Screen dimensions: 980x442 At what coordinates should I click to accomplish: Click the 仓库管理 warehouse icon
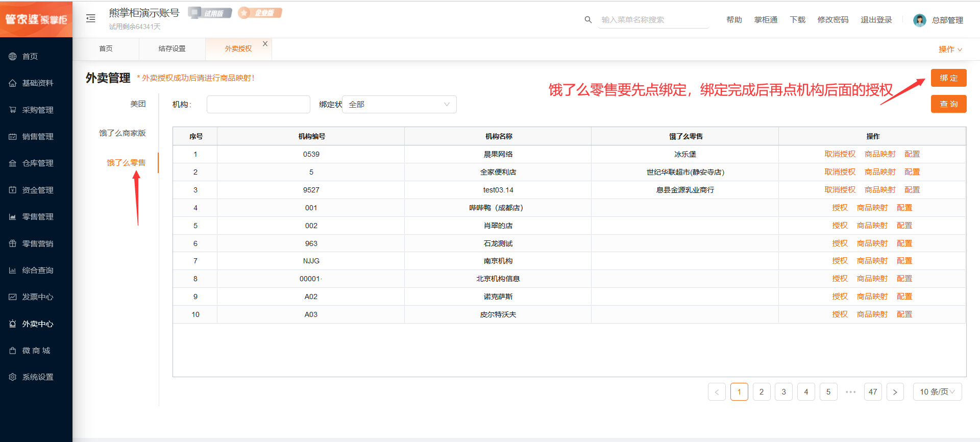pos(13,163)
